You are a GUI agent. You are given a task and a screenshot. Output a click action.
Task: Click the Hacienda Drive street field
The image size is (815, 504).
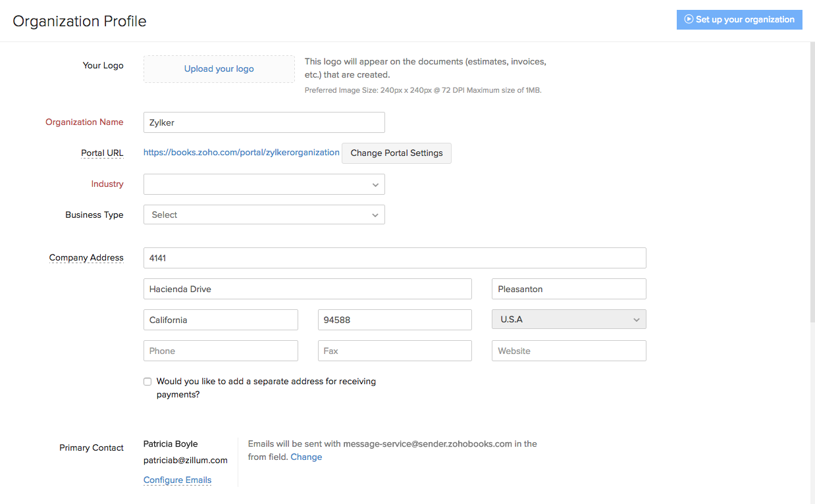307,289
